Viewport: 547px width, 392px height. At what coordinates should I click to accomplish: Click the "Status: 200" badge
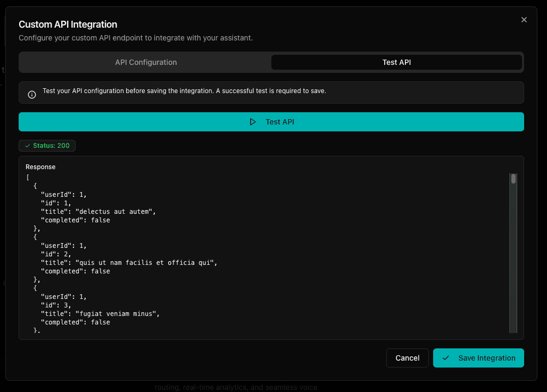point(47,145)
